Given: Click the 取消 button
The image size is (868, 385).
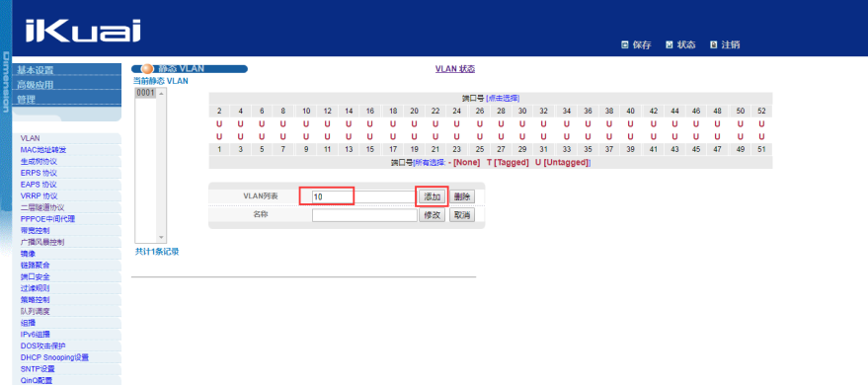Looking at the screenshot, I should click(462, 215).
